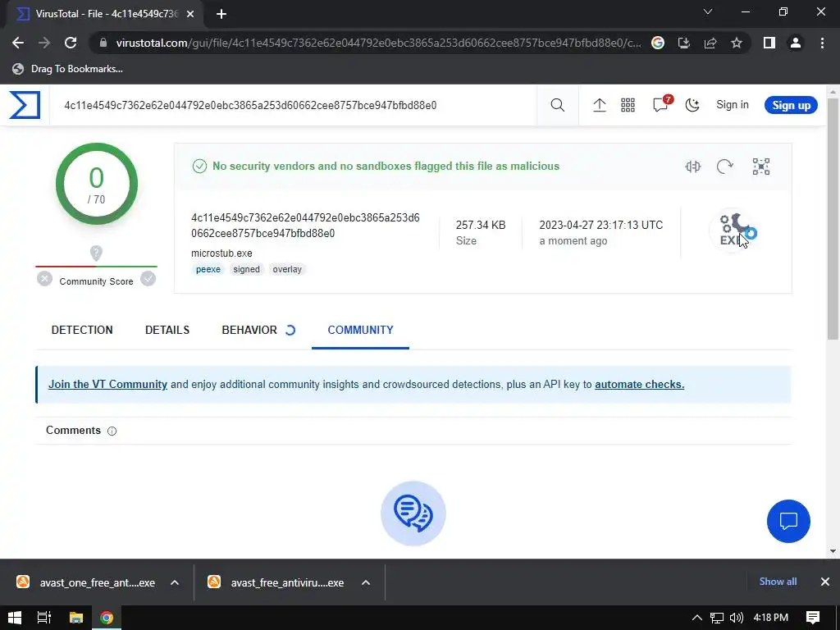Click the share page icon

[710, 43]
